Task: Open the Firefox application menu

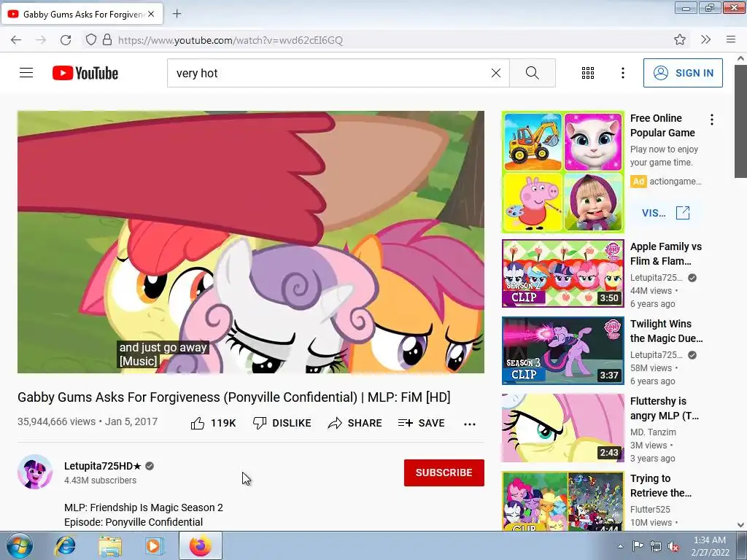Action: (731, 39)
